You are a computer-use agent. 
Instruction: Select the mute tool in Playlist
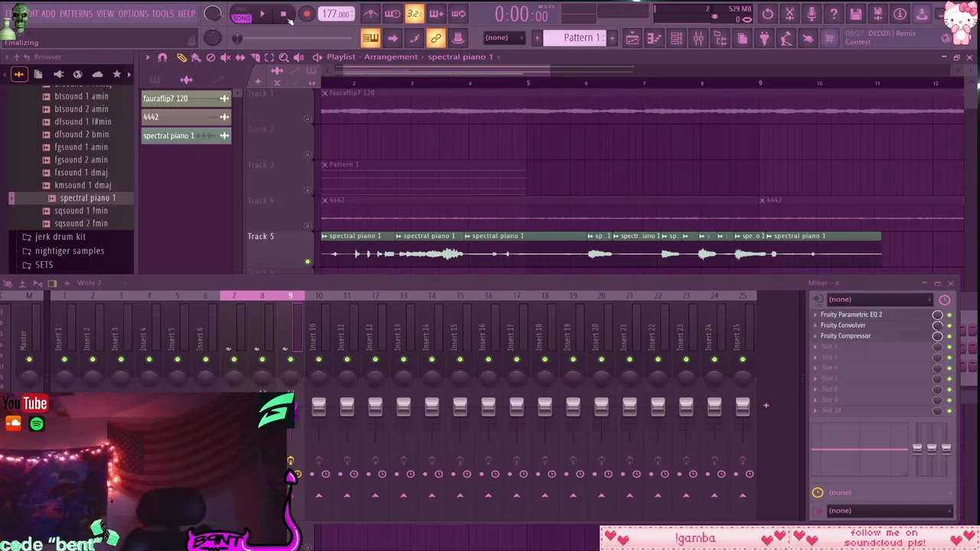(225, 57)
